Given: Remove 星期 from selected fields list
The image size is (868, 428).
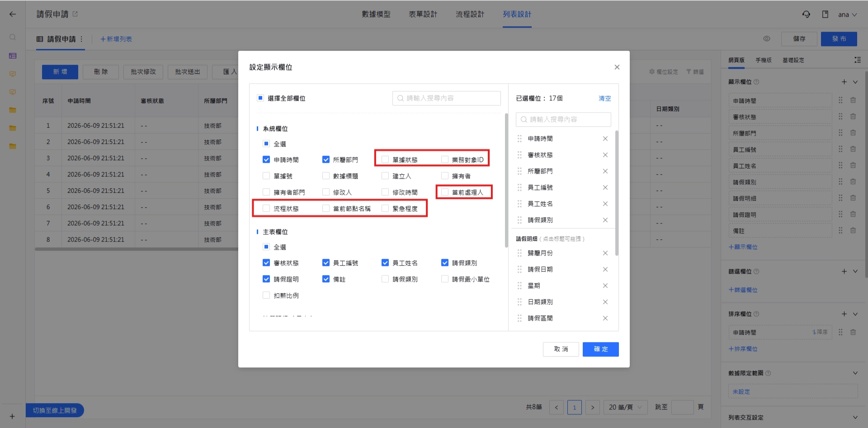Looking at the screenshot, I should [x=605, y=285].
